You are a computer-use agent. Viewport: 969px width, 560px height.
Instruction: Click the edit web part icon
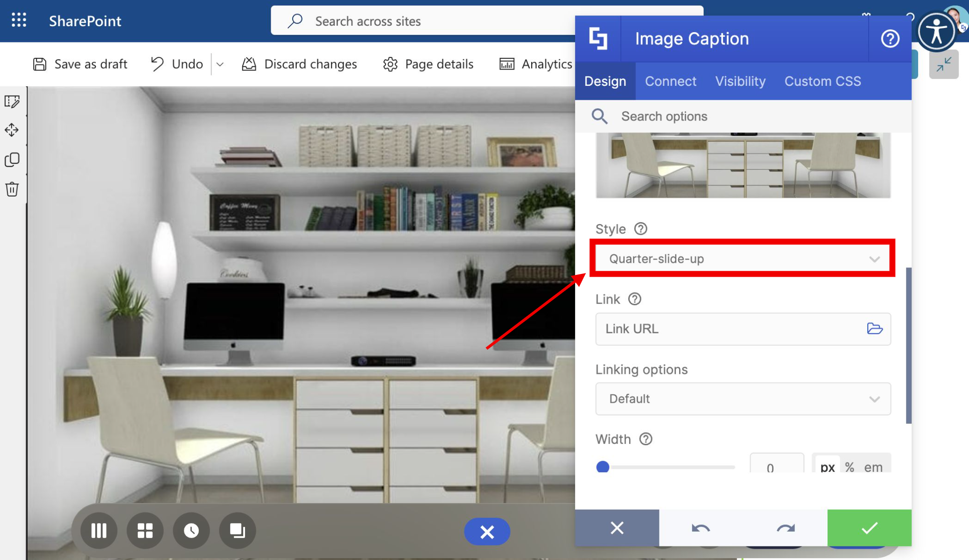click(x=12, y=101)
